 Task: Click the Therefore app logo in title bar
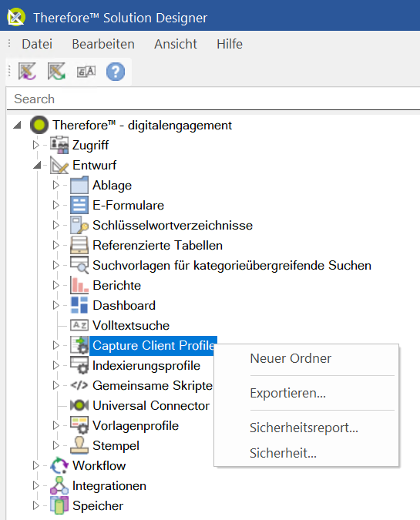click(16, 17)
